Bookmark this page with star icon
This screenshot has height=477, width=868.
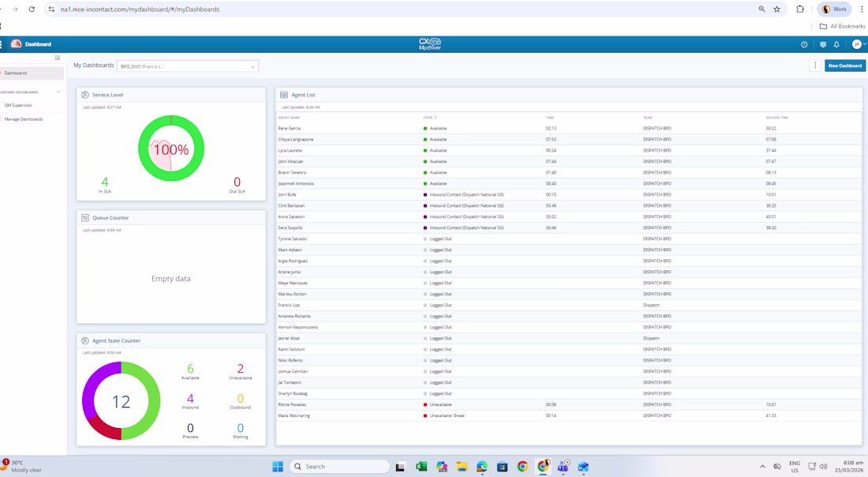point(777,9)
